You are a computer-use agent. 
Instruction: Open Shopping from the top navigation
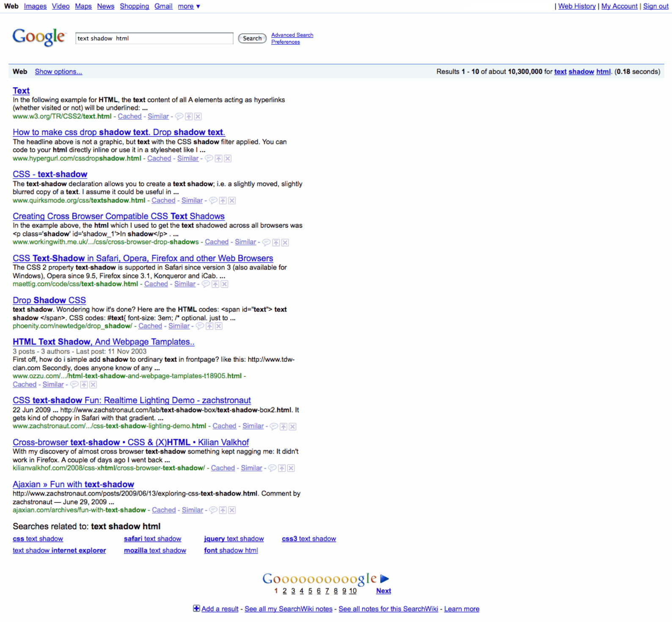pyautogui.click(x=134, y=6)
